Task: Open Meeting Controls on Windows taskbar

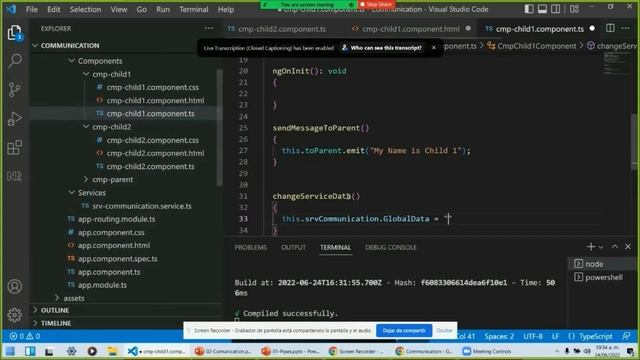Action: pyautogui.click(x=487, y=351)
